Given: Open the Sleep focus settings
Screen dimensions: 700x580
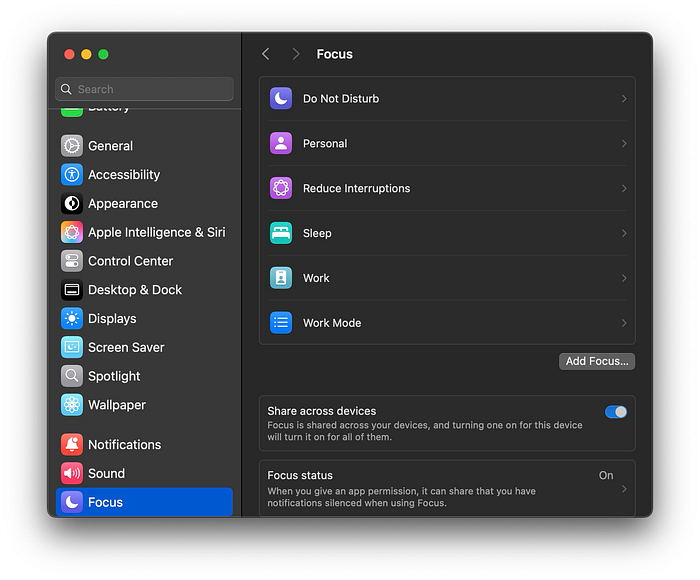Looking at the screenshot, I should tap(447, 233).
